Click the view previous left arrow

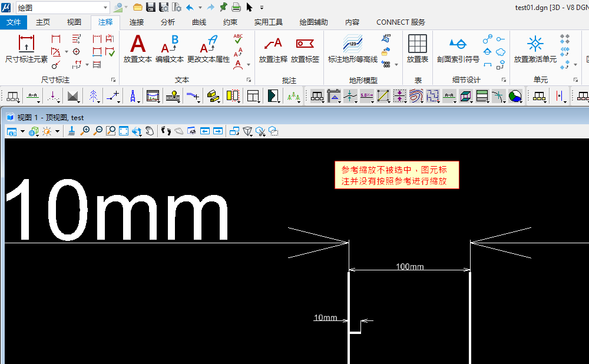pyautogui.click(x=205, y=131)
